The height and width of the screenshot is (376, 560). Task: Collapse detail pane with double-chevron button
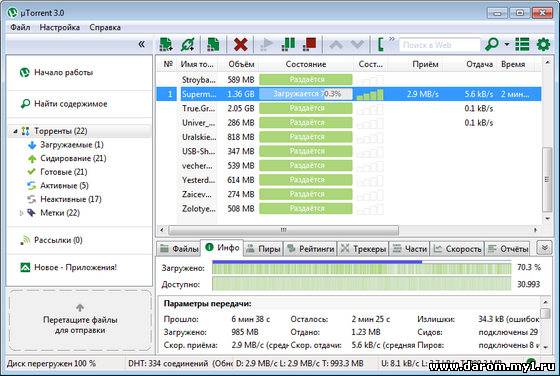(544, 247)
